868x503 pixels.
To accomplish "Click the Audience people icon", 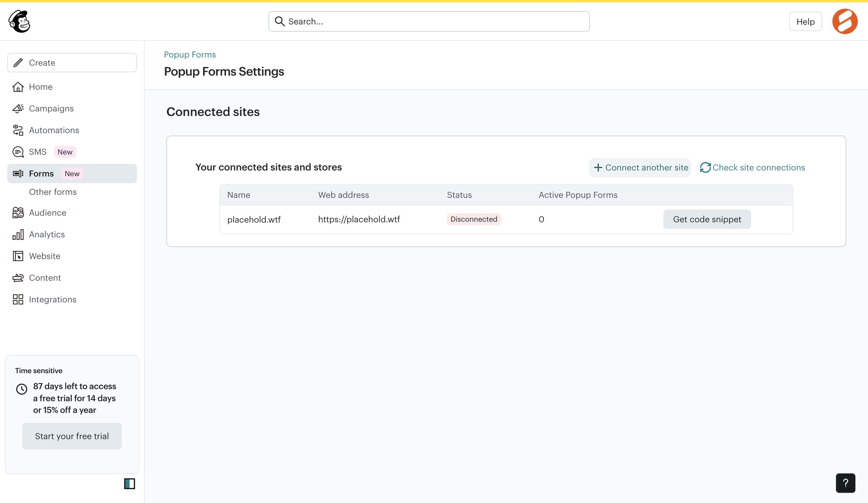I will (18, 213).
